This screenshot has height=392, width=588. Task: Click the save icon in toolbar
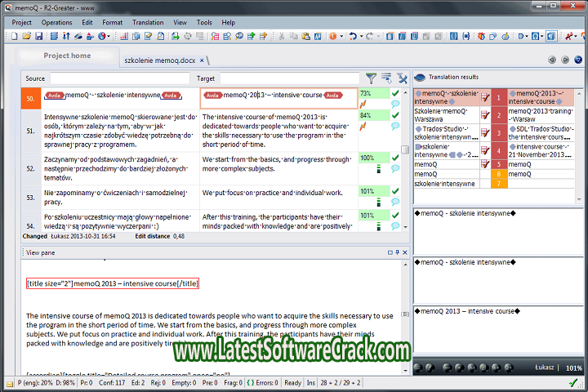38,36
